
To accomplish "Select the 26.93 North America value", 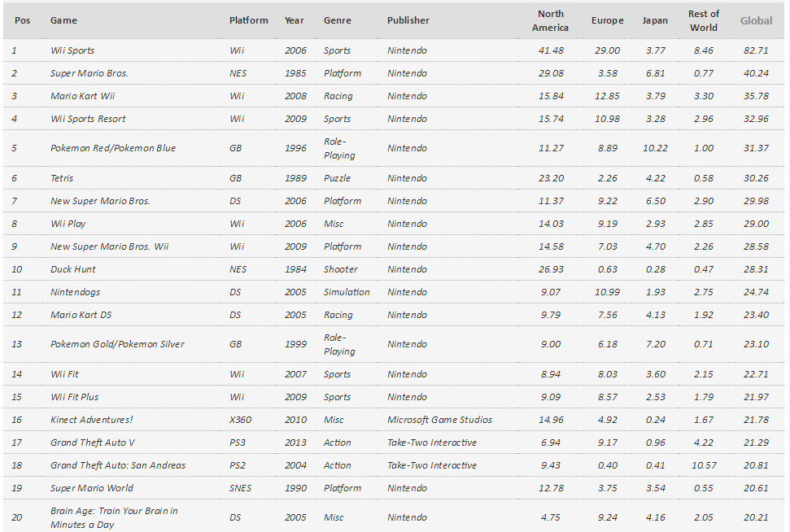I will tap(551, 269).
